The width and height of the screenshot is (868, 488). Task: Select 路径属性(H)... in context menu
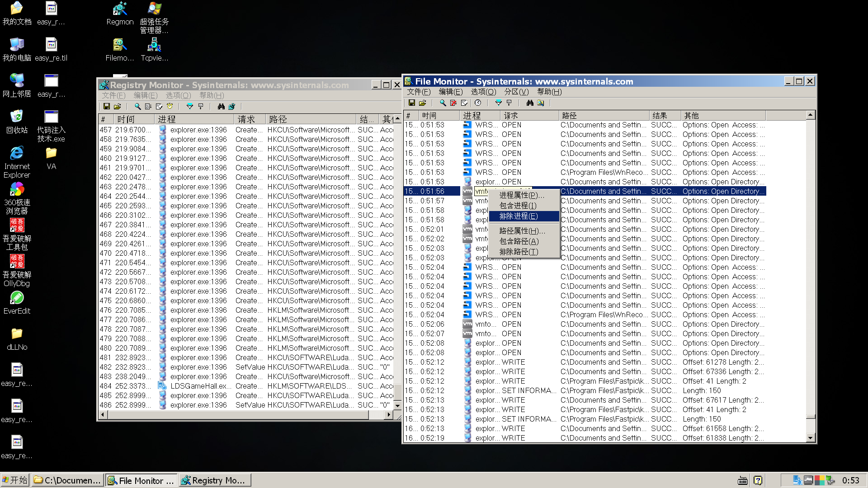pyautogui.click(x=524, y=231)
